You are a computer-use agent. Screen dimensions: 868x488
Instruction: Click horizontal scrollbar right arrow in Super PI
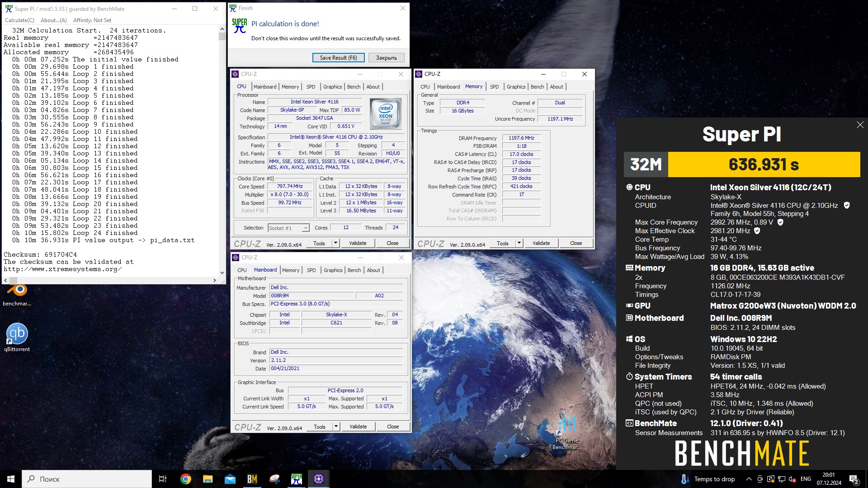coord(215,280)
